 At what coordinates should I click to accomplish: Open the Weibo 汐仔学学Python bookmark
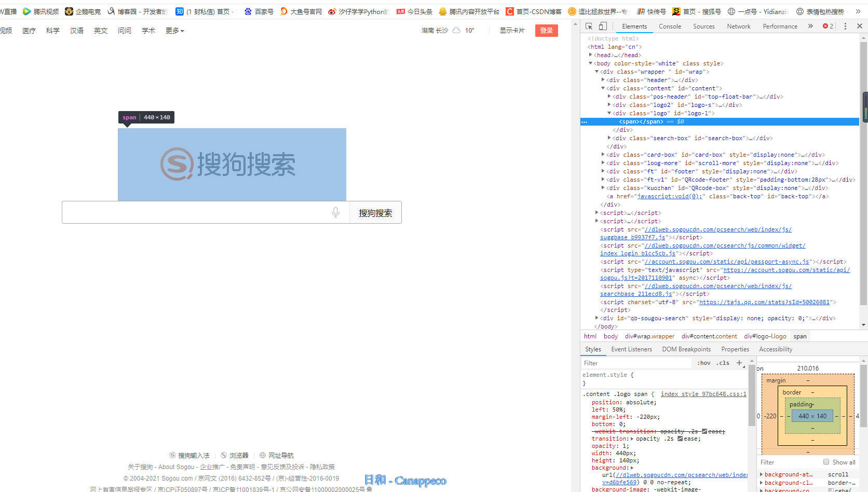pyautogui.click(x=358, y=11)
